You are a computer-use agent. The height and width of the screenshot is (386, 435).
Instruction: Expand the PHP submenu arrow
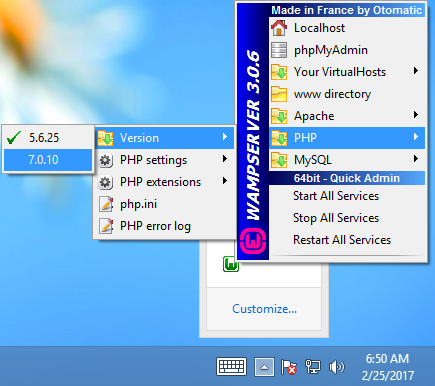tap(416, 137)
